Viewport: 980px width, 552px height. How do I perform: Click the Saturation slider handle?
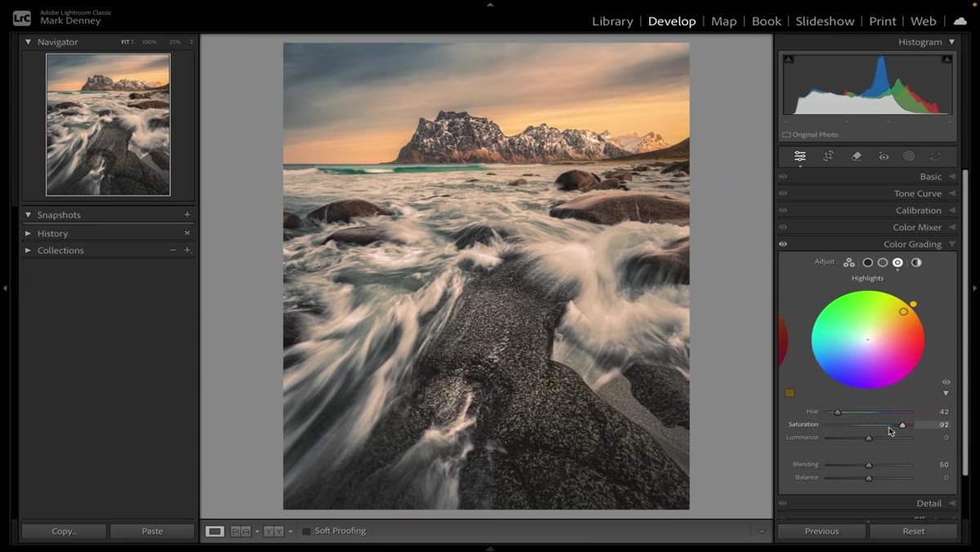902,425
